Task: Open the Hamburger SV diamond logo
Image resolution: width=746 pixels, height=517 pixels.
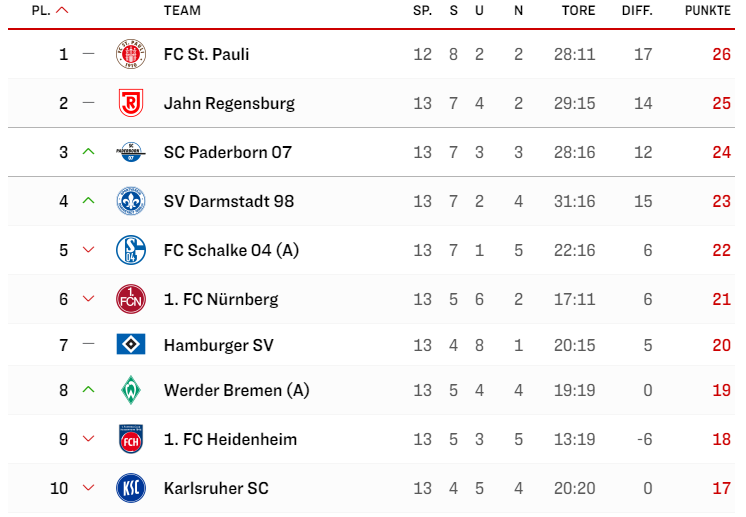Action: (x=131, y=344)
